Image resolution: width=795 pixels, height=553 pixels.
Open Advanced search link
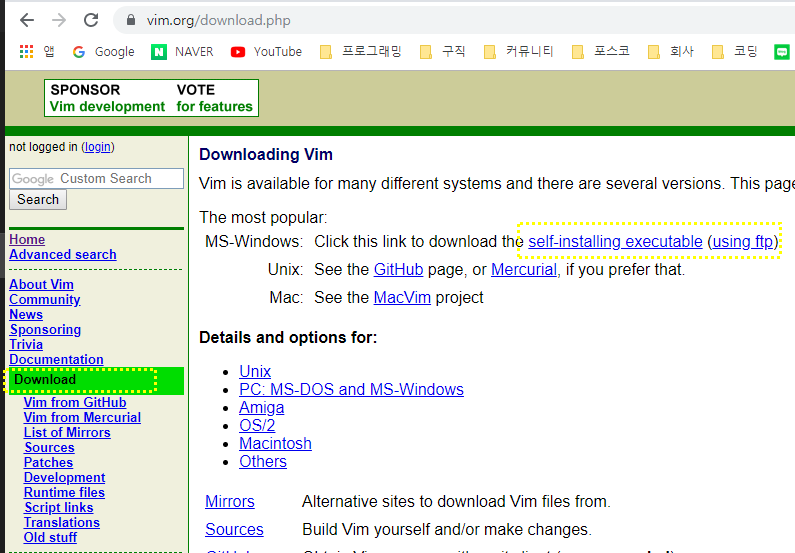63,254
